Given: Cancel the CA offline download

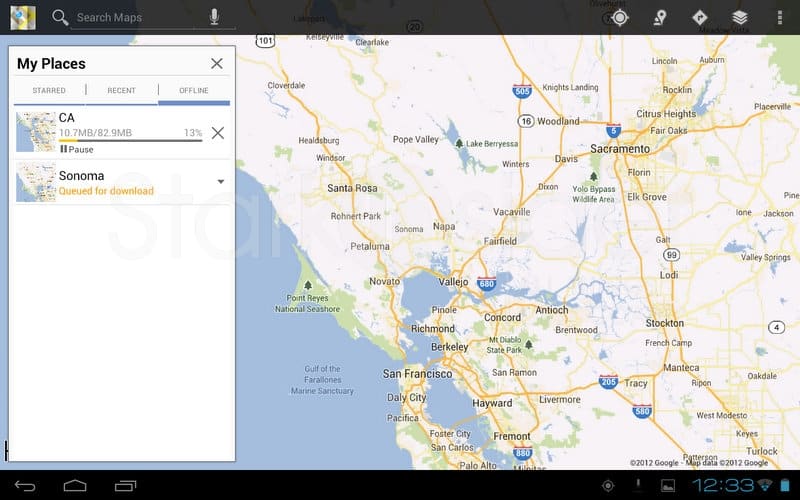Looking at the screenshot, I should click(x=217, y=132).
